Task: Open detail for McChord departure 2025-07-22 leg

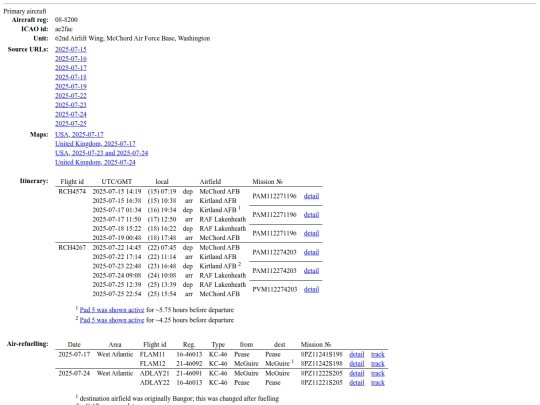Action: click(311, 252)
